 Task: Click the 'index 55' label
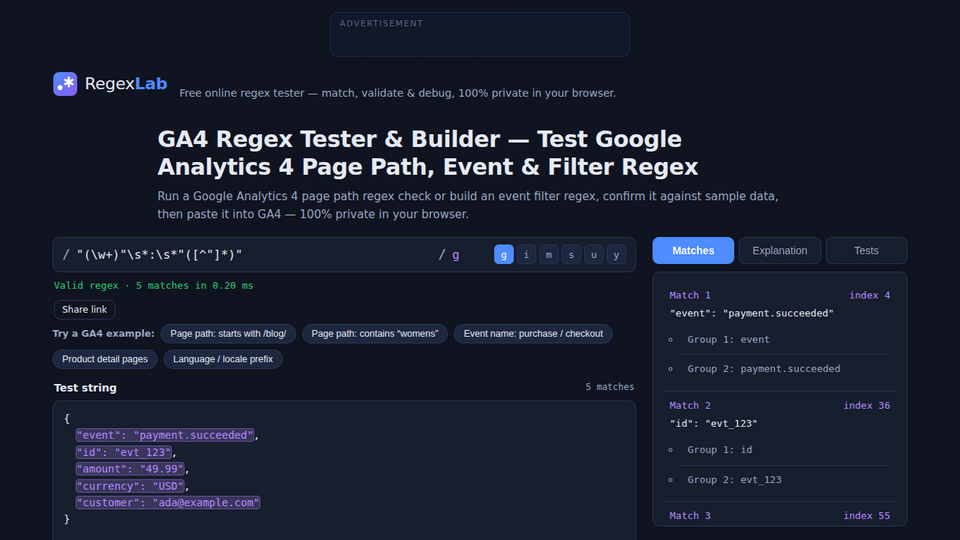[x=867, y=516]
